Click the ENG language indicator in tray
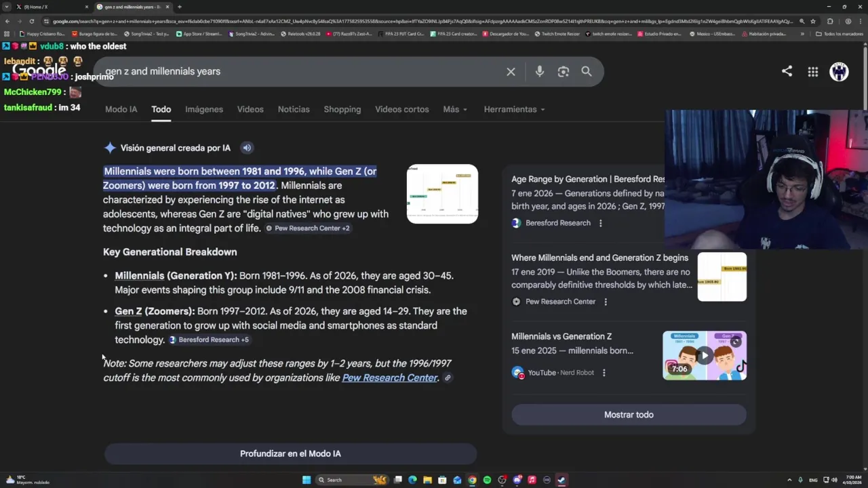The image size is (868, 488). click(x=813, y=480)
